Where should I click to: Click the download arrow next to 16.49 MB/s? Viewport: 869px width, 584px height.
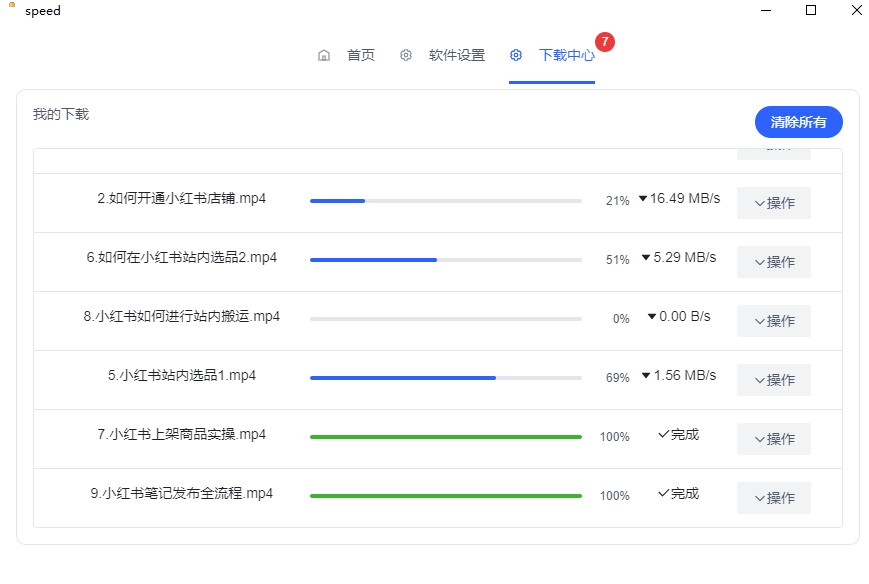[x=643, y=199]
